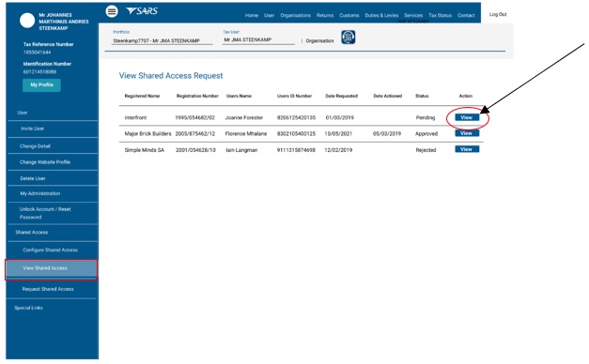Click the View Shared Access Request heading

(x=171, y=76)
